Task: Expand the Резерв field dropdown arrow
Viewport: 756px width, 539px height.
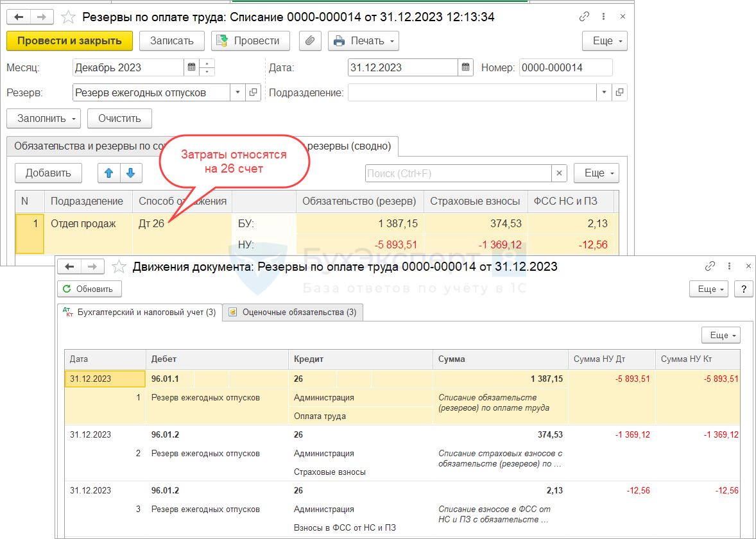Action: pos(237,92)
